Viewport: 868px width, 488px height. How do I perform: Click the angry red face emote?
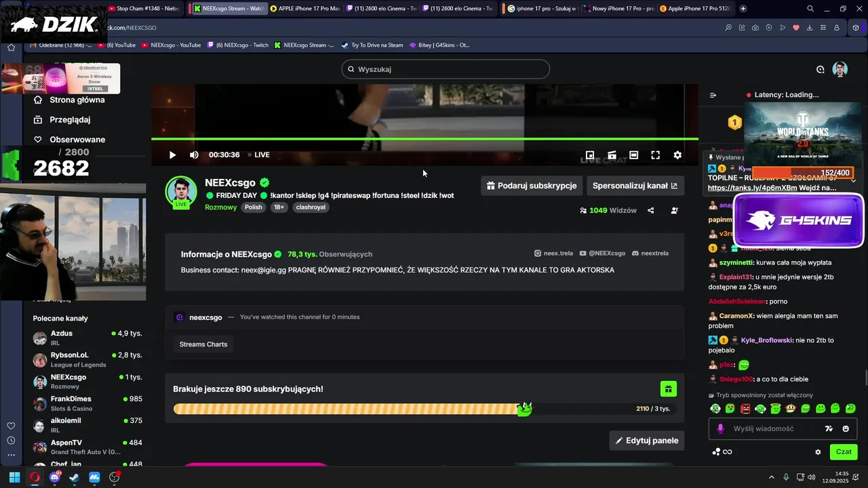point(745,409)
